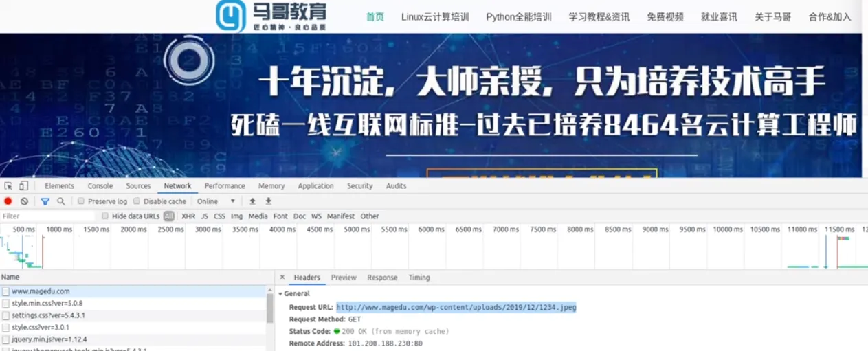Screen dimensions: 868x351
Task: Open 就业喜讯 navigation link
Action: [x=719, y=17]
